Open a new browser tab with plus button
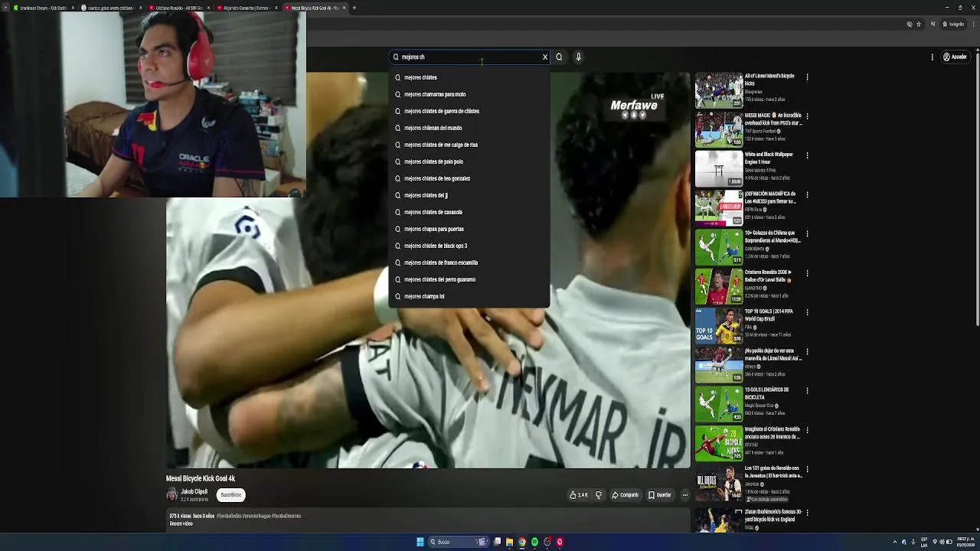Screen dimensions: 980x551 (354, 8)
